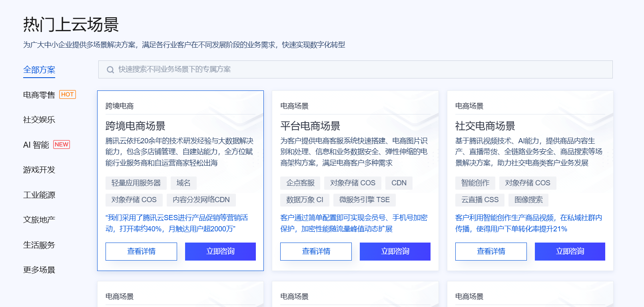
Task: Click 立即咨询 on 社交电商场景 card
Action: click(x=570, y=251)
